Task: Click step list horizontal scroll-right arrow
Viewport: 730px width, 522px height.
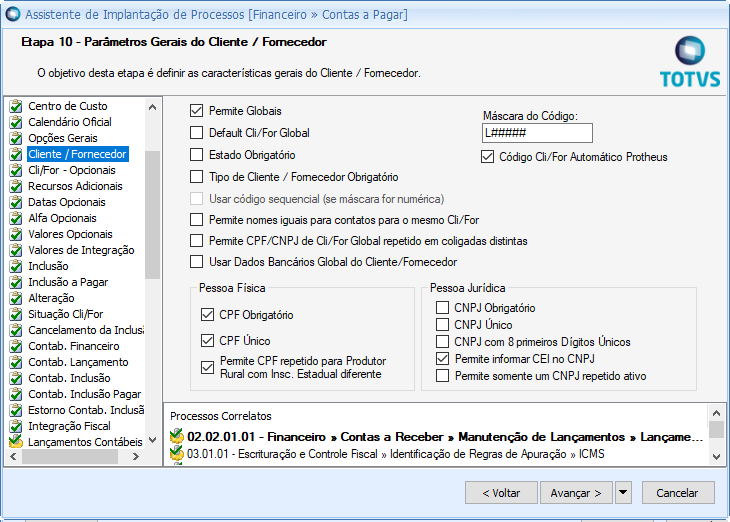Action: (x=135, y=457)
